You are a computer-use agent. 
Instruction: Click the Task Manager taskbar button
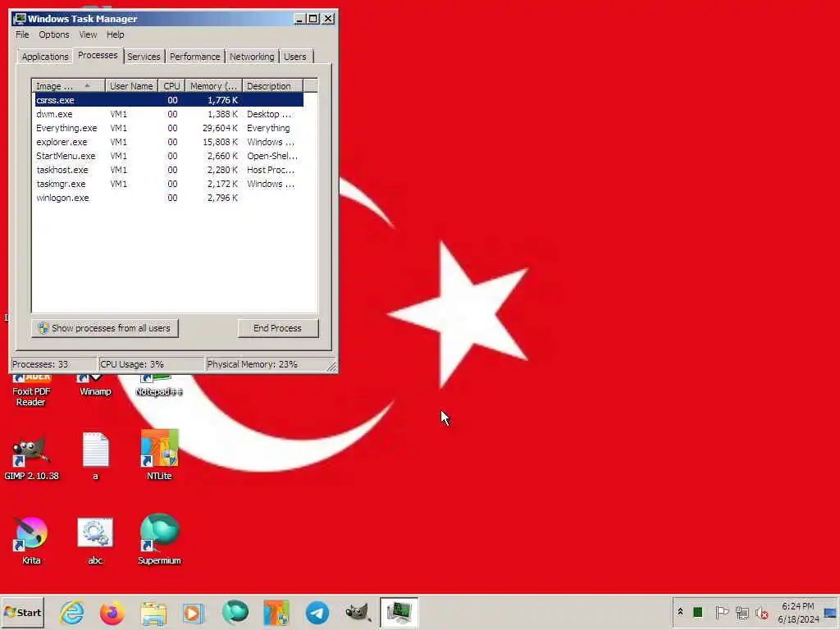coord(399,612)
